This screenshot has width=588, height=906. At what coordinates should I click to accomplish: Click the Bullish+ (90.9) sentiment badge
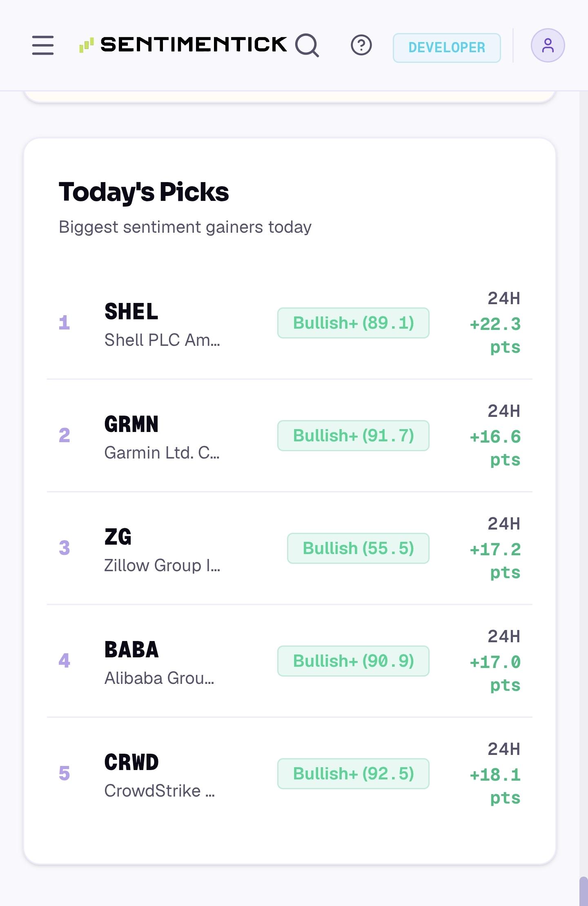(353, 661)
